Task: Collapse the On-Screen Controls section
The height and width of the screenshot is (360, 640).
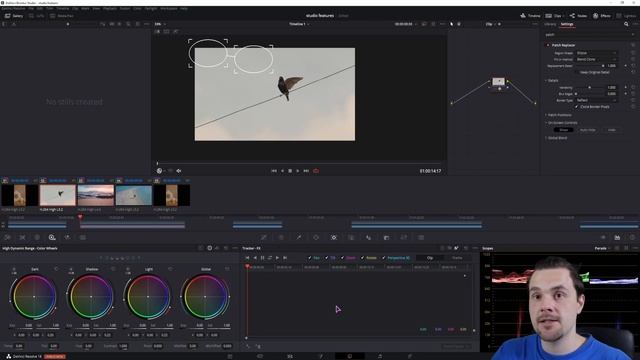Action: 546,122
